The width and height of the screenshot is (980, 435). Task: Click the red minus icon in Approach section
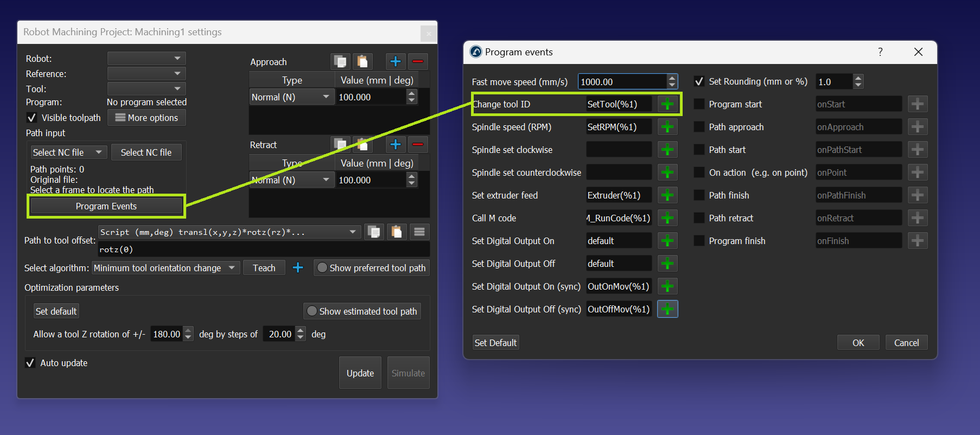click(x=418, y=61)
